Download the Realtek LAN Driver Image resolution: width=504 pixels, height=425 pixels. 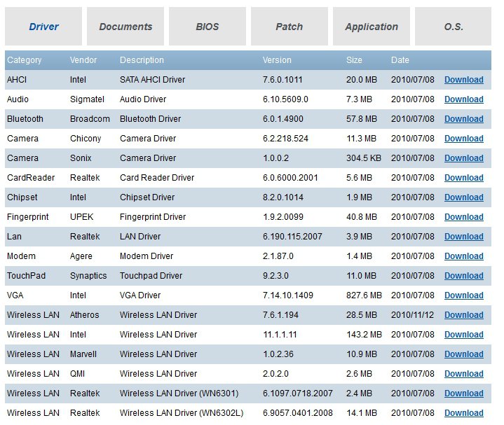click(464, 236)
